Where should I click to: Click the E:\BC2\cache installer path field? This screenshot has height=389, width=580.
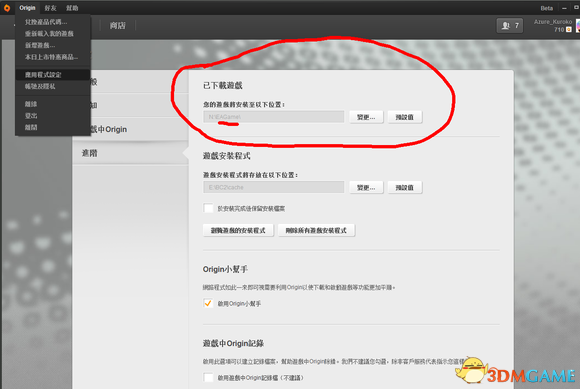(274, 187)
